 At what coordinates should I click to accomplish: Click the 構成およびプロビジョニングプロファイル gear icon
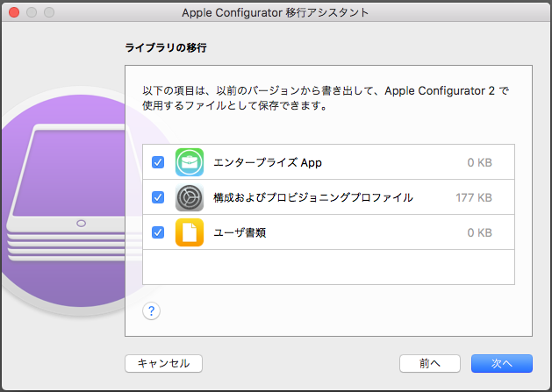(190, 197)
